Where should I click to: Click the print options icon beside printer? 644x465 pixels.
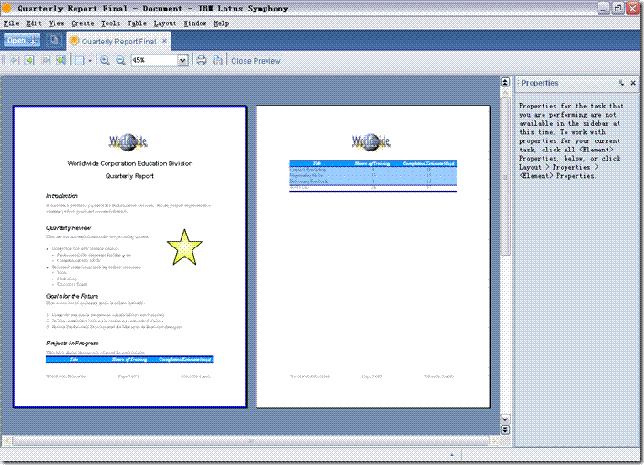(217, 61)
